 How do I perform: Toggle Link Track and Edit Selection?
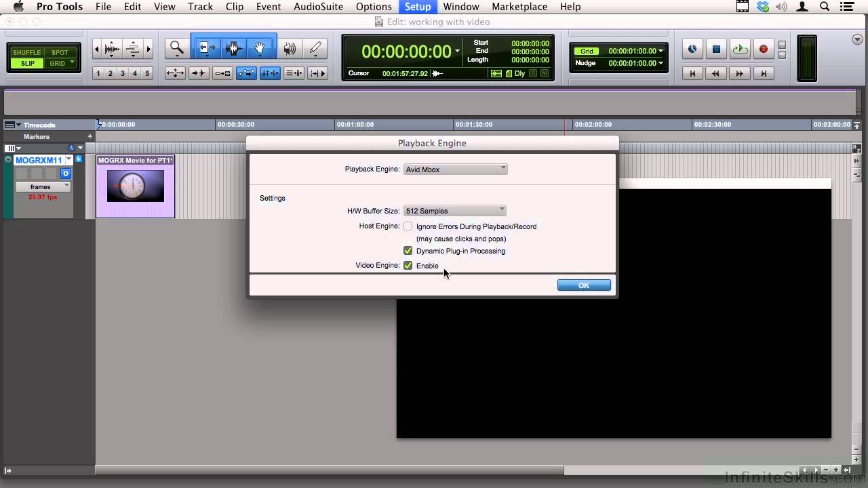(294, 73)
